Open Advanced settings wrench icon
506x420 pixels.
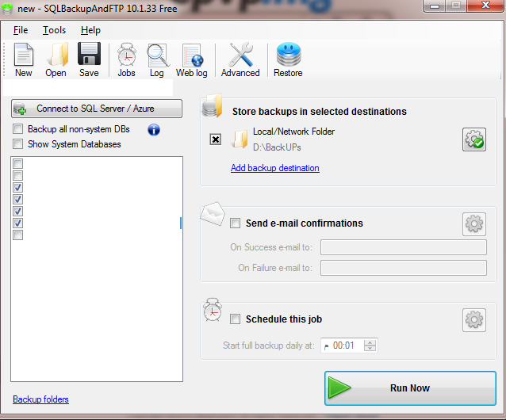(x=240, y=60)
